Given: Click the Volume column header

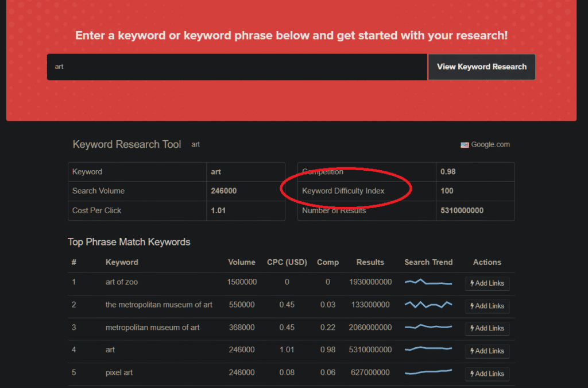Looking at the screenshot, I should click(241, 262).
